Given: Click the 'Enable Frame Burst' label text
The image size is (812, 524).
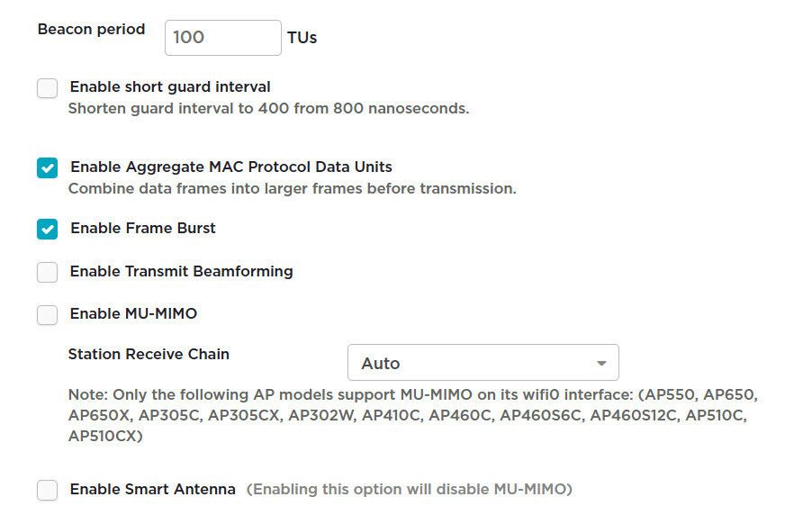Looking at the screenshot, I should 143,228.
